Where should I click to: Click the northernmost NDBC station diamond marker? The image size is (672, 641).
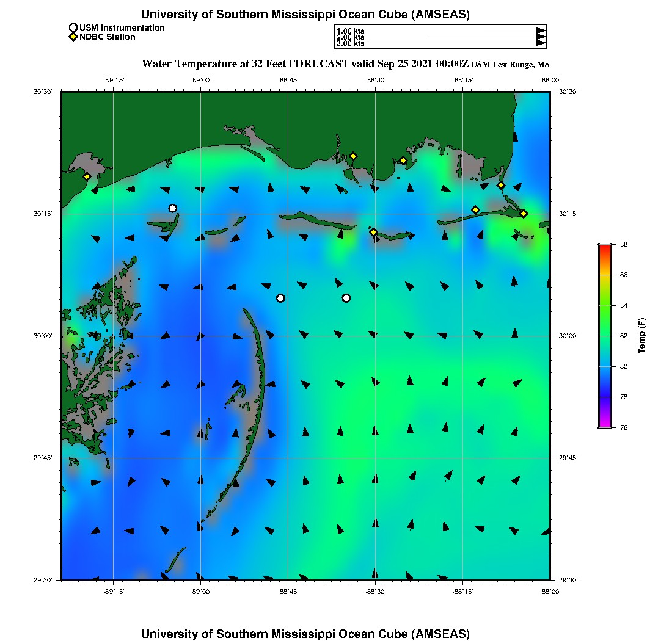353,156
